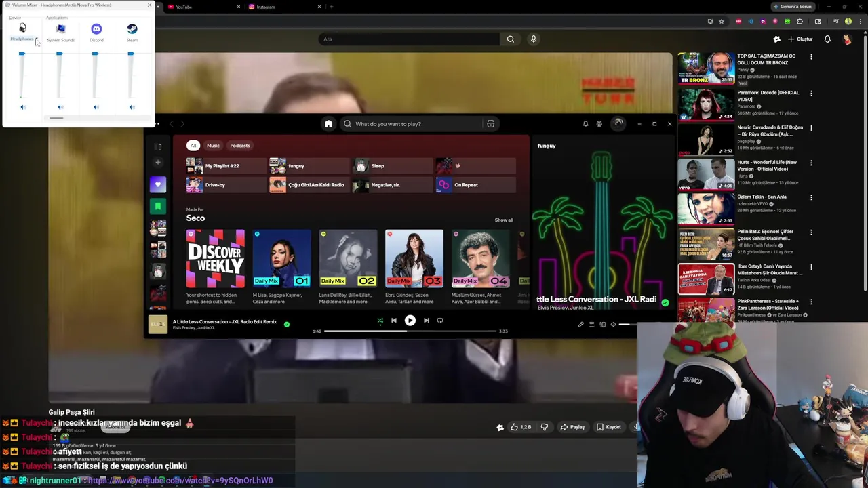Image resolution: width=868 pixels, height=488 pixels.
Task: Open YouTube notifications bell
Action: pyautogui.click(x=827, y=39)
